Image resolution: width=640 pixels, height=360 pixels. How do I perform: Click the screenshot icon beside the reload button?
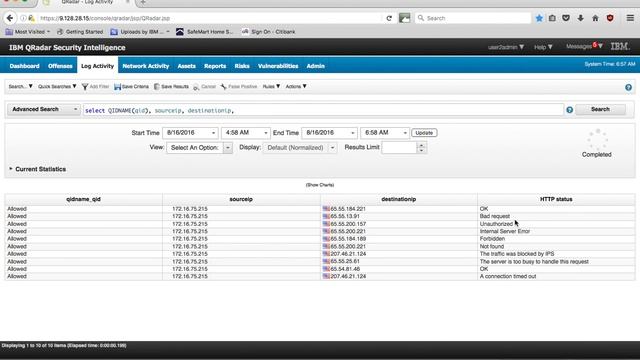(404, 18)
